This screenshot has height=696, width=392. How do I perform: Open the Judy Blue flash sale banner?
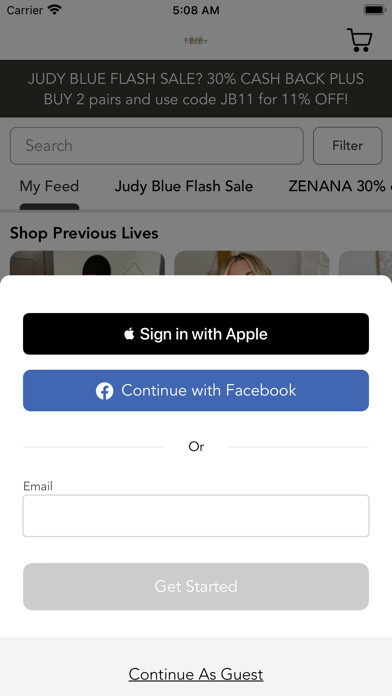coord(196,89)
